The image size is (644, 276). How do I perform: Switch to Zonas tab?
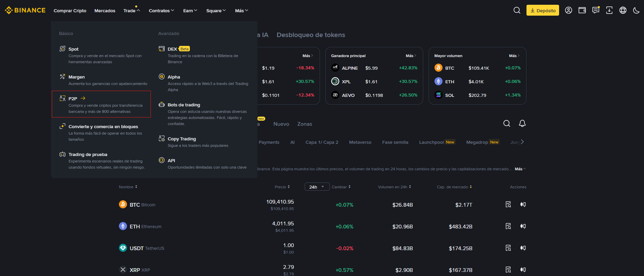point(305,124)
